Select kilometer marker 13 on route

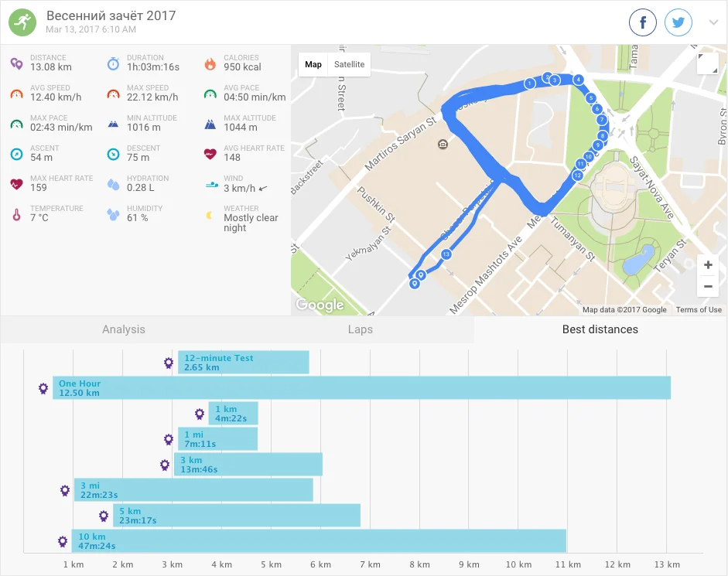point(446,254)
